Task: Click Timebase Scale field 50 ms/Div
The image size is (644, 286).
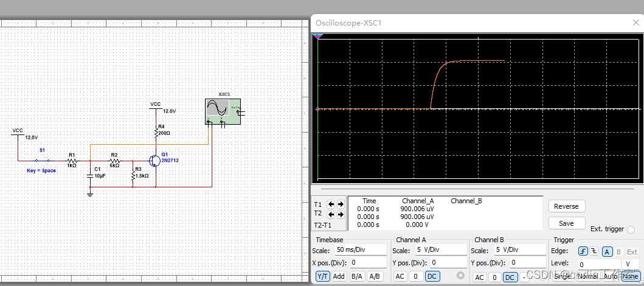Action: (x=361, y=249)
